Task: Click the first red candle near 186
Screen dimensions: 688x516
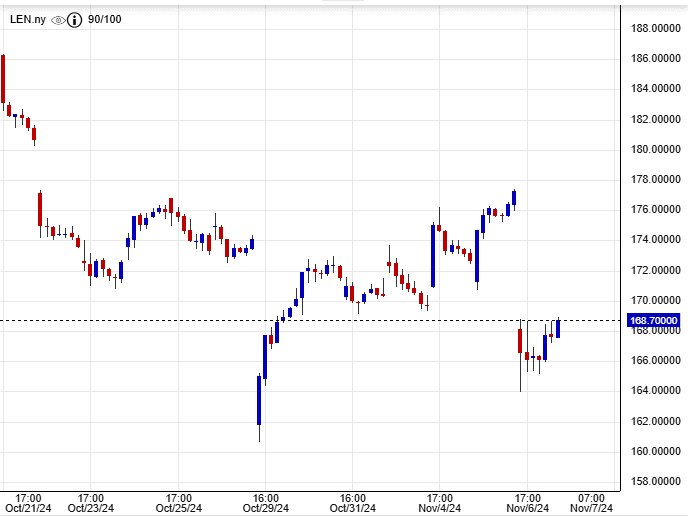Action: [x=3, y=79]
